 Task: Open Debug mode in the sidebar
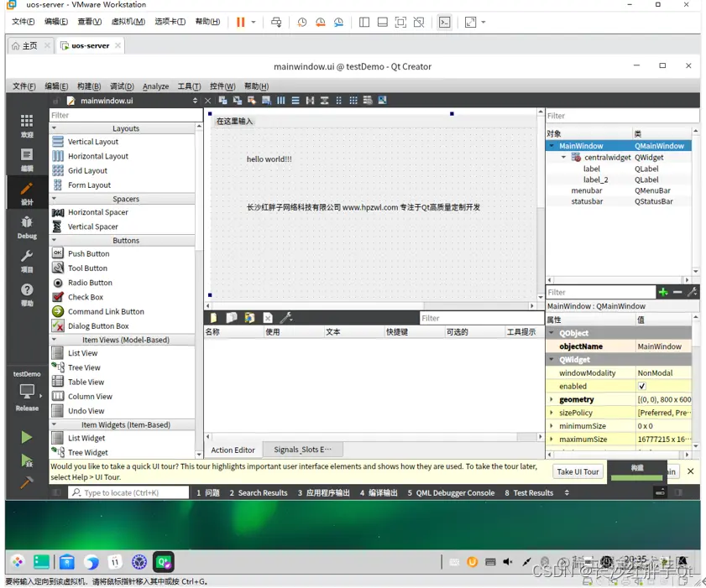click(27, 227)
